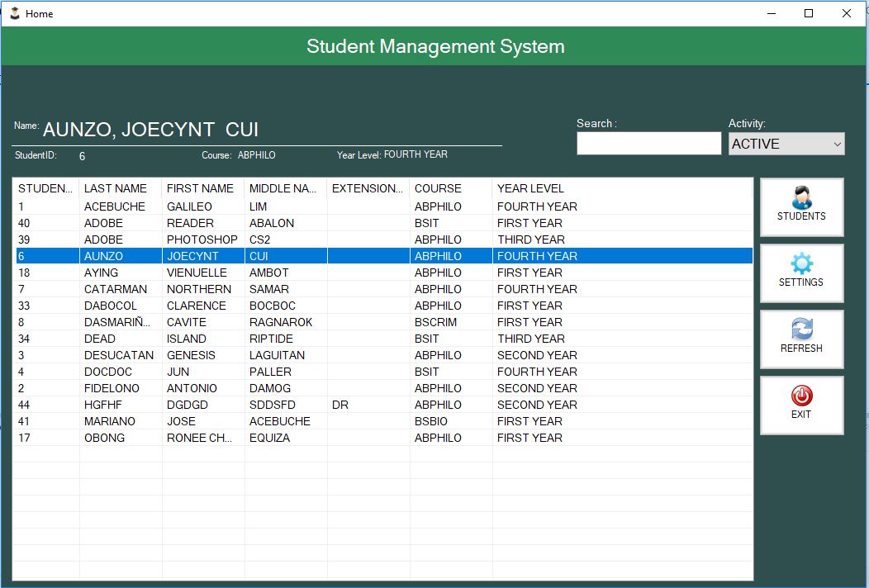Click into the Search text field
869x588 pixels.
[648, 144]
